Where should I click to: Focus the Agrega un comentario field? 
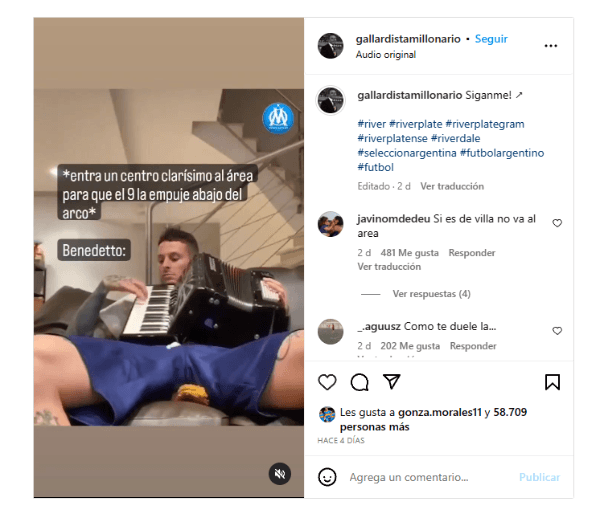[x=430, y=477]
